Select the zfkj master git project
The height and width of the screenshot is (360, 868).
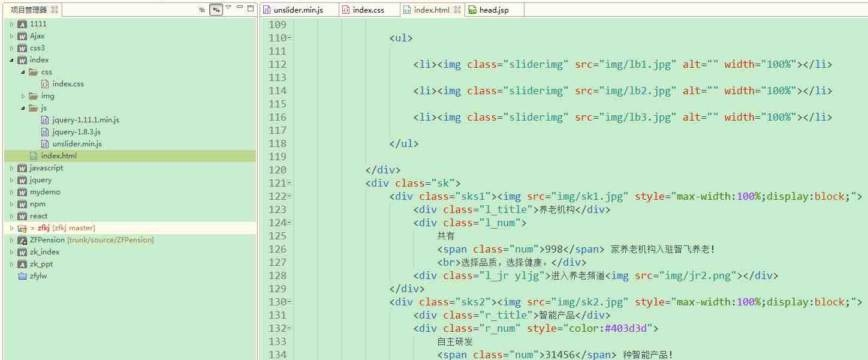click(66, 228)
